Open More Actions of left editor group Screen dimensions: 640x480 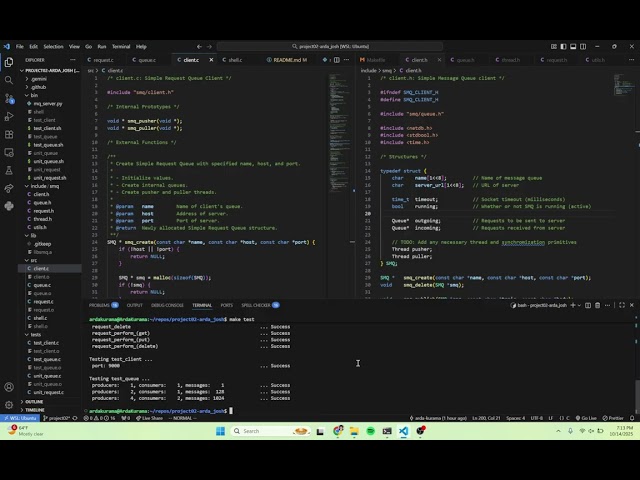coord(347,60)
